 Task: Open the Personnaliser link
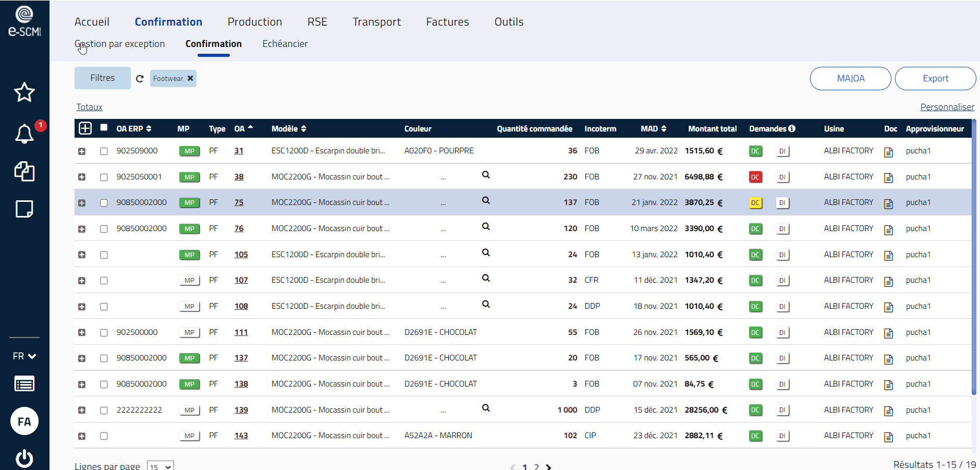pyautogui.click(x=947, y=106)
